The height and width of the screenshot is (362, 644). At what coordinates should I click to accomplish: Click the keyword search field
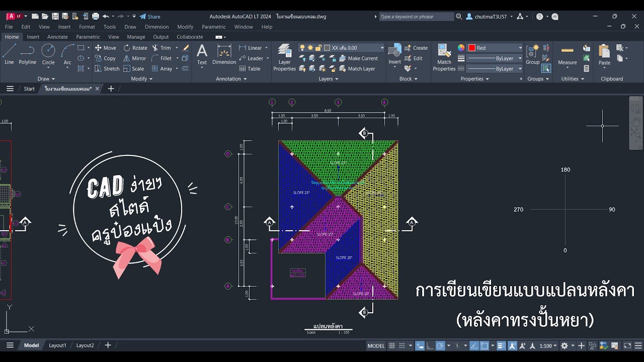[417, 17]
